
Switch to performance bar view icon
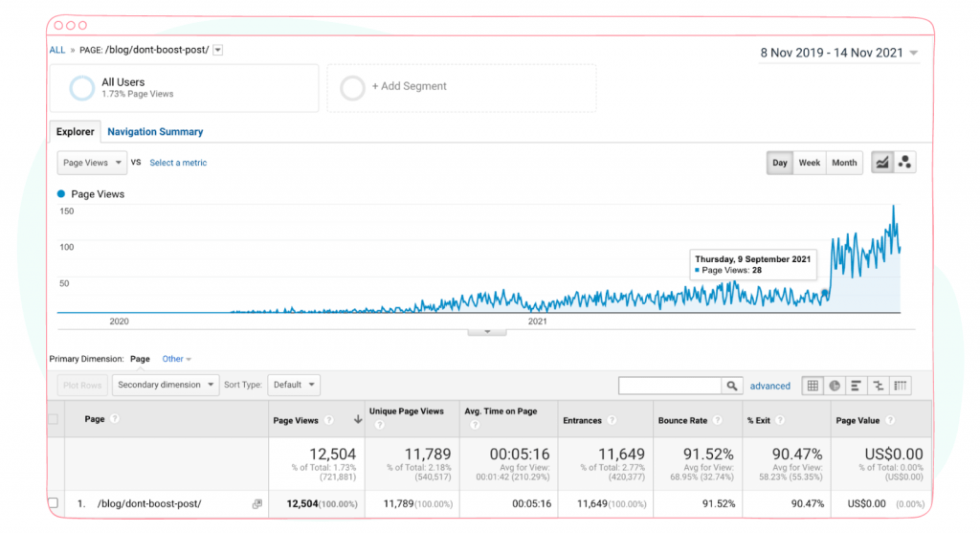pos(857,386)
